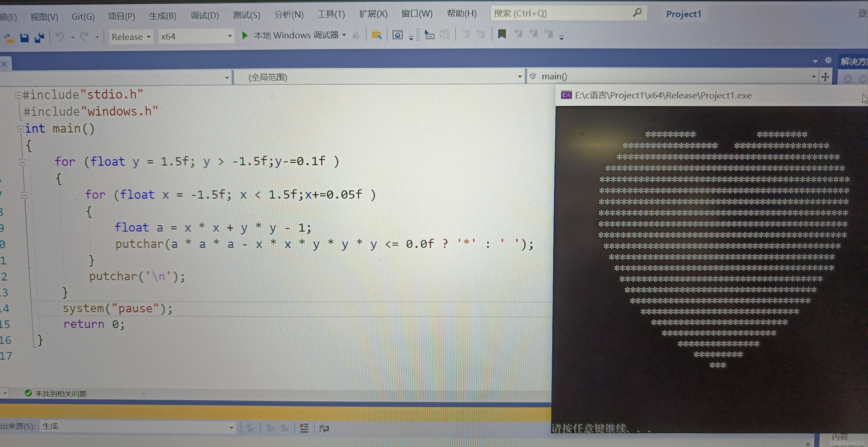Click the Undo arrow icon
Screen dimensions: 868x447
[x=60, y=36]
